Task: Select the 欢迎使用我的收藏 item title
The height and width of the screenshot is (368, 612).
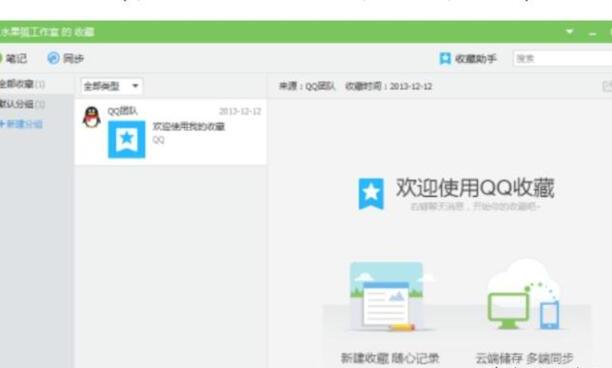Action: (189, 126)
